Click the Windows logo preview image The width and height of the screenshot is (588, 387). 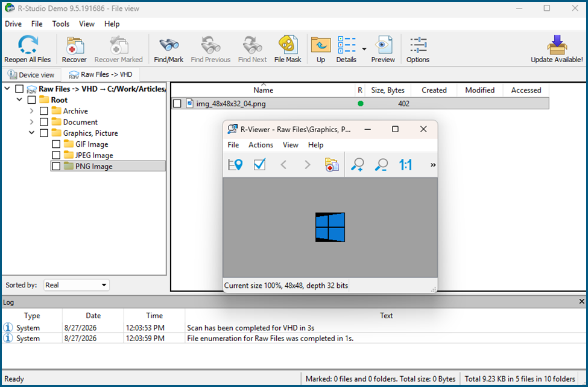tap(330, 227)
